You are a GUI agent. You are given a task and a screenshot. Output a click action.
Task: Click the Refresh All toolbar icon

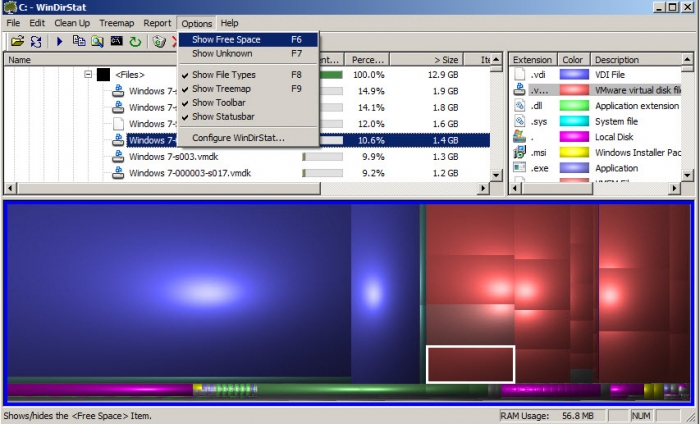36,42
